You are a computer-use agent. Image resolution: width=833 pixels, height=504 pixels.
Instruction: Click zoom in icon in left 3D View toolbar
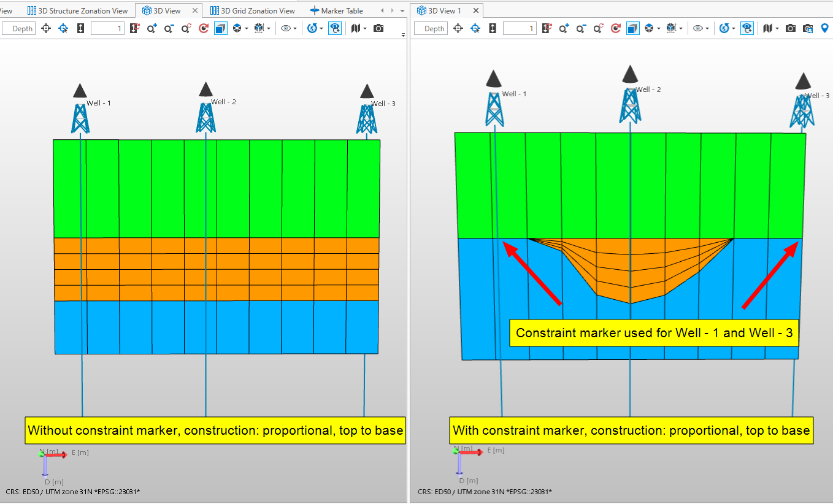pyautogui.click(x=152, y=28)
